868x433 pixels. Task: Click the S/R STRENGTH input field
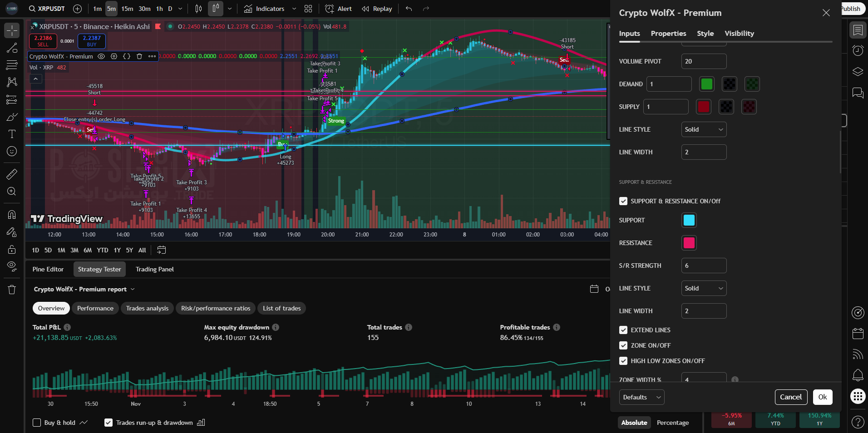[703, 266]
